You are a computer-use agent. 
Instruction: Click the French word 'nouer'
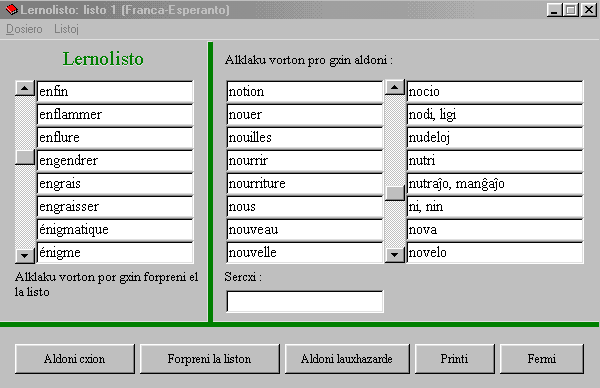(x=305, y=114)
